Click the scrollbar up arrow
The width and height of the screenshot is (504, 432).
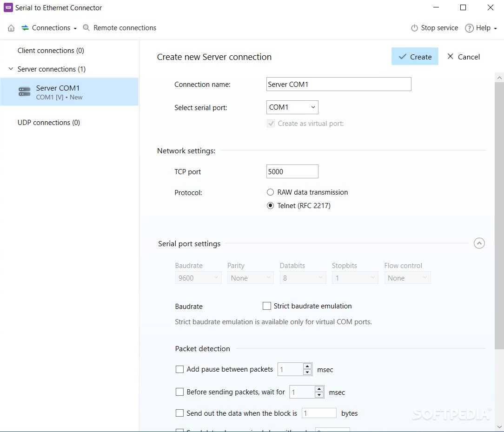(499, 78)
